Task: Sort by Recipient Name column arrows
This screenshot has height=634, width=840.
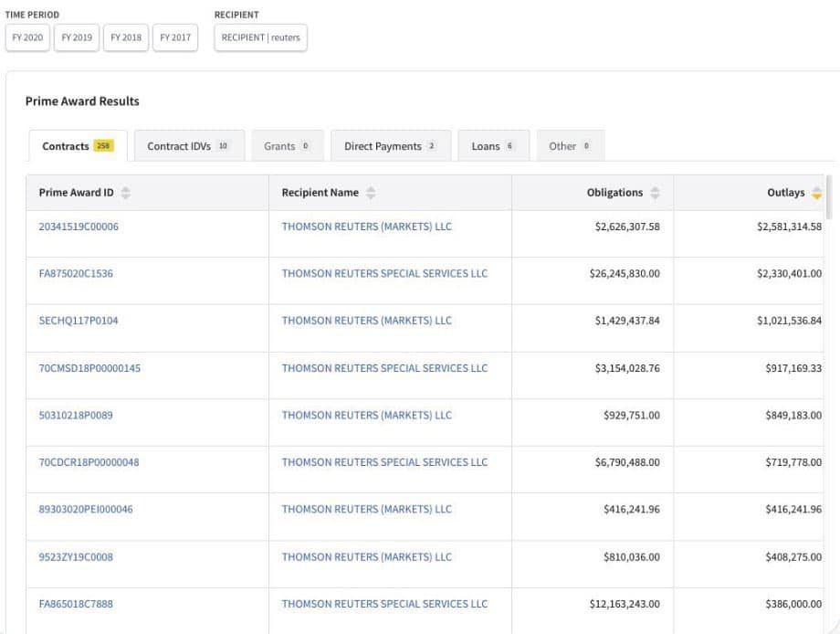Action: (371, 193)
